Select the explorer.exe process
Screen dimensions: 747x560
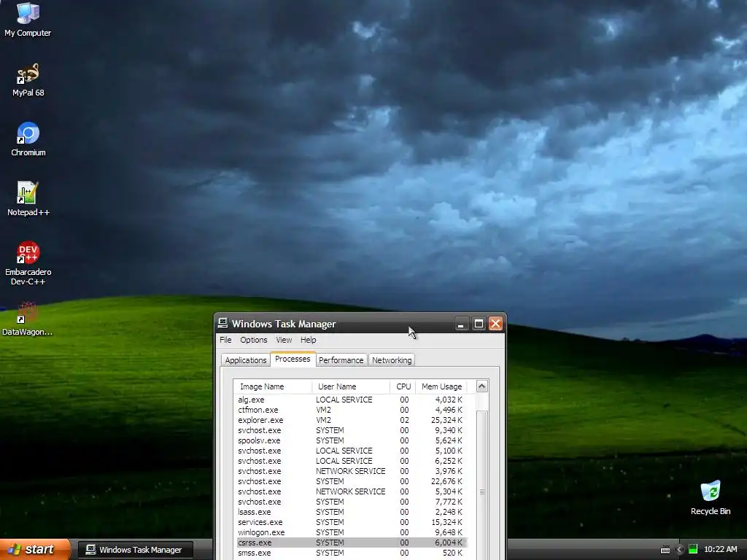(352, 420)
